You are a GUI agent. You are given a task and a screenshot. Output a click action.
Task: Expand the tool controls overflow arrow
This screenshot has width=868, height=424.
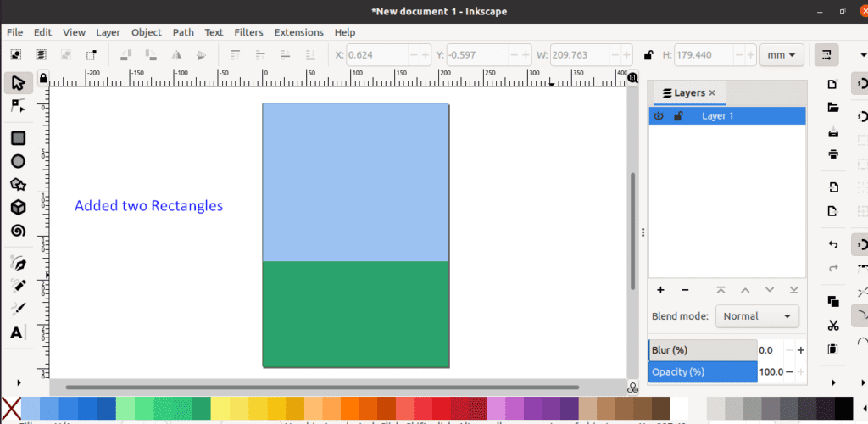(863, 55)
